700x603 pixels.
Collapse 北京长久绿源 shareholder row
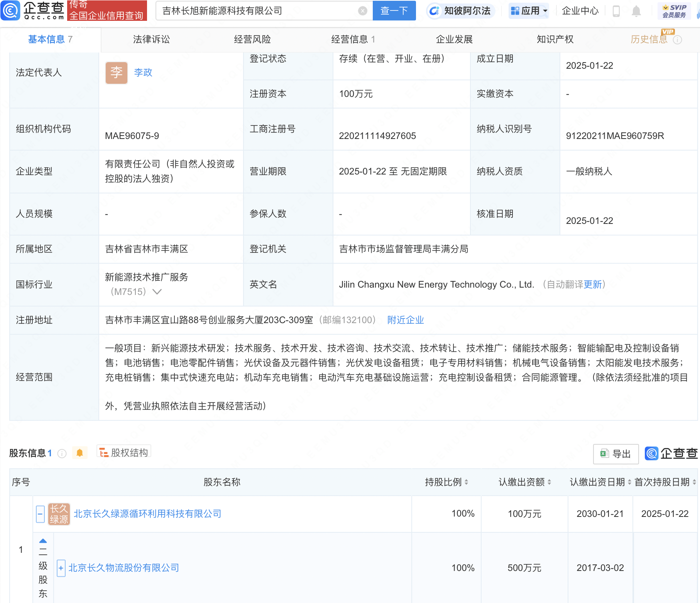[x=40, y=514]
